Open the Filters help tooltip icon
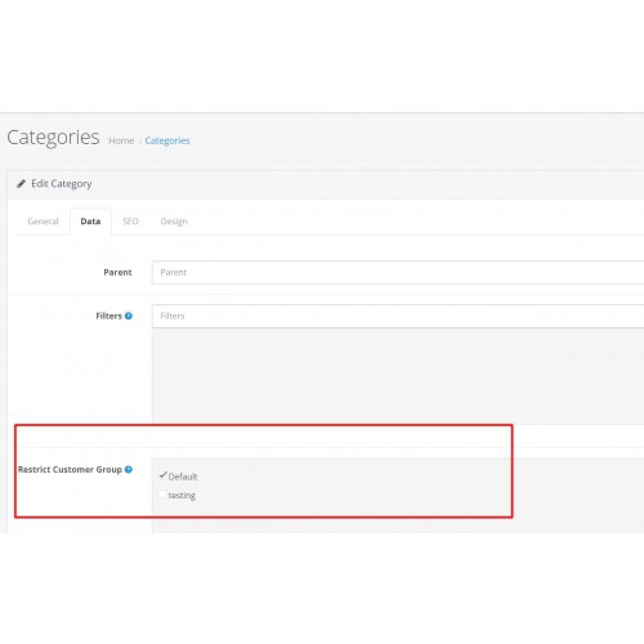644x644 pixels. tap(128, 316)
